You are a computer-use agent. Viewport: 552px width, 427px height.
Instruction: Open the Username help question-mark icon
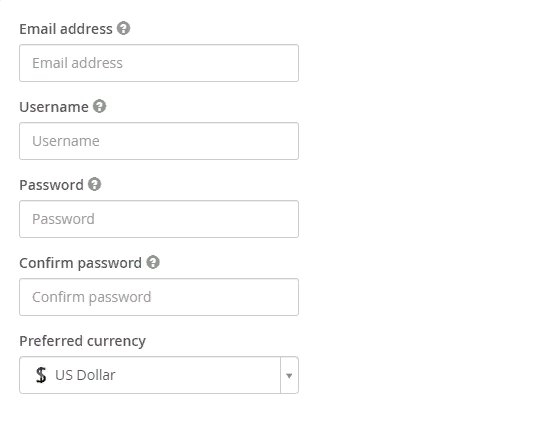[100, 106]
